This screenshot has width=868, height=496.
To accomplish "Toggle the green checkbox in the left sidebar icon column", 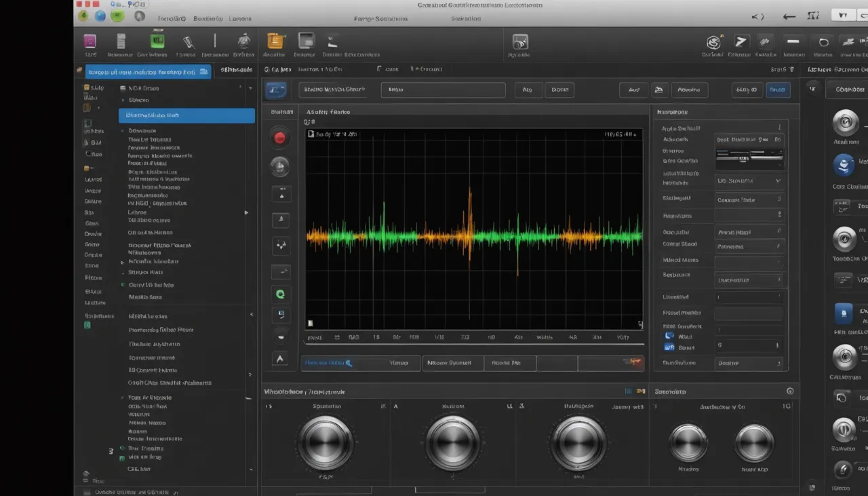I will [x=87, y=325].
